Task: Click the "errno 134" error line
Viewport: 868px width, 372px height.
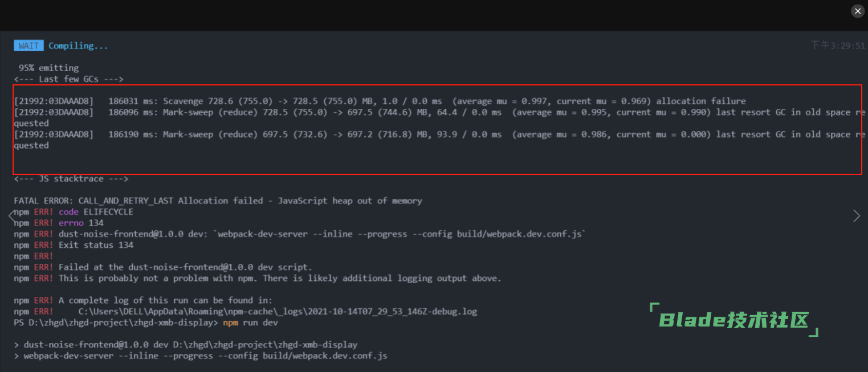Action: 81,223
